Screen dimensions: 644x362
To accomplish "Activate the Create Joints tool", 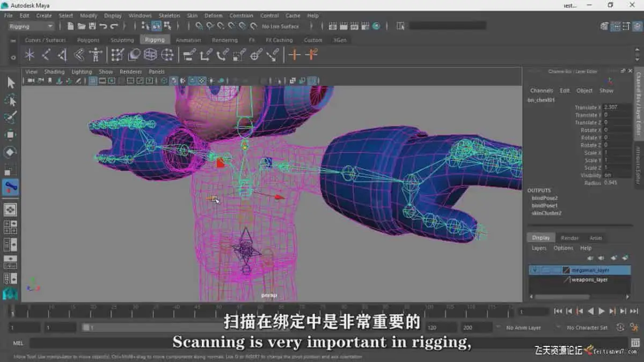I will pyautogui.click(x=46, y=54).
